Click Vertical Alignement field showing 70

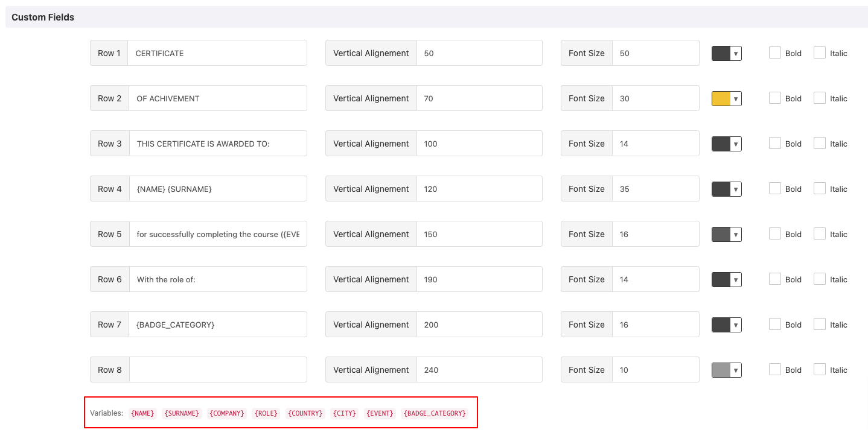(x=479, y=98)
